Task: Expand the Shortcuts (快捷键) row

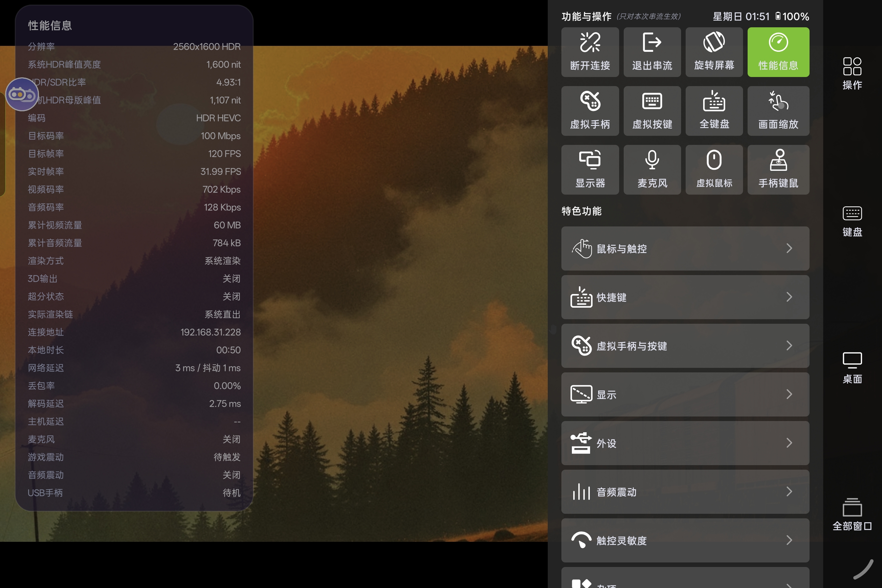Action: (685, 297)
